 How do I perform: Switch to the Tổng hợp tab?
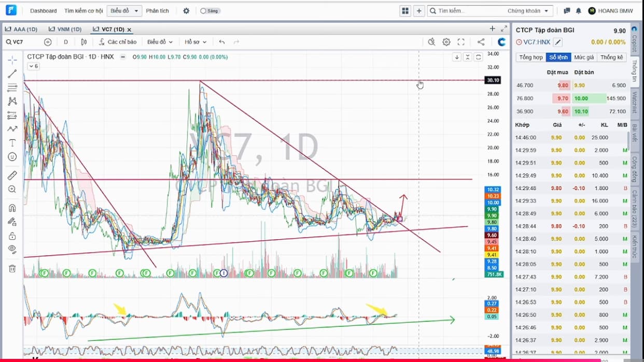coord(531,57)
